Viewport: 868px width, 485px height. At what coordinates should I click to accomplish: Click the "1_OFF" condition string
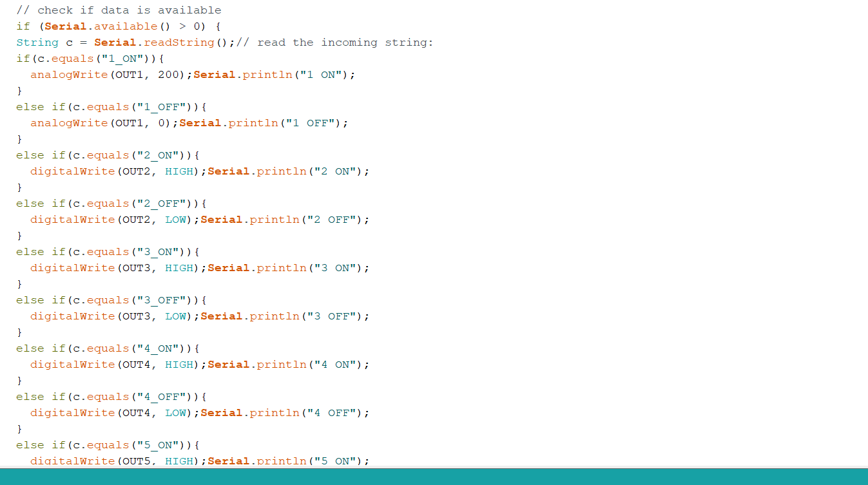(159, 106)
